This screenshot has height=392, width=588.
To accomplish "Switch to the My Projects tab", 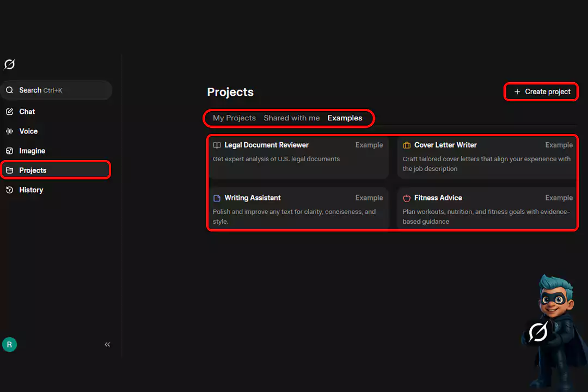I will click(x=234, y=118).
